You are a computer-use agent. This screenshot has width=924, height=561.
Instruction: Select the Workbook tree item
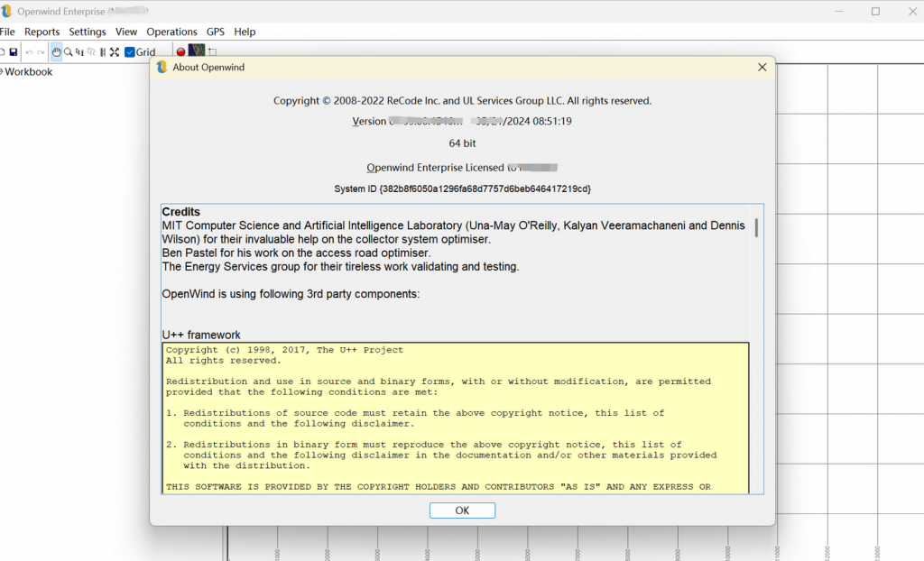pos(28,72)
